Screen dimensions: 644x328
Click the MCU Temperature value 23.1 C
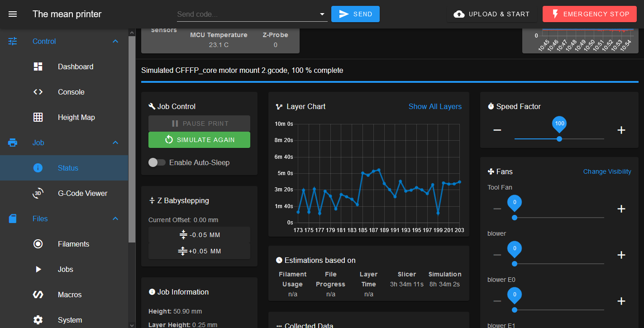pyautogui.click(x=219, y=45)
